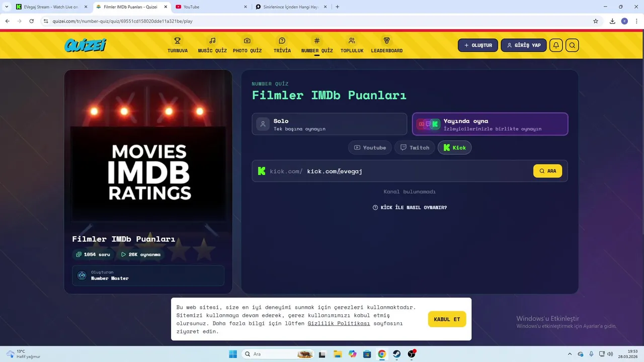
Task: Choose the Youtube platform option
Action: point(370,148)
